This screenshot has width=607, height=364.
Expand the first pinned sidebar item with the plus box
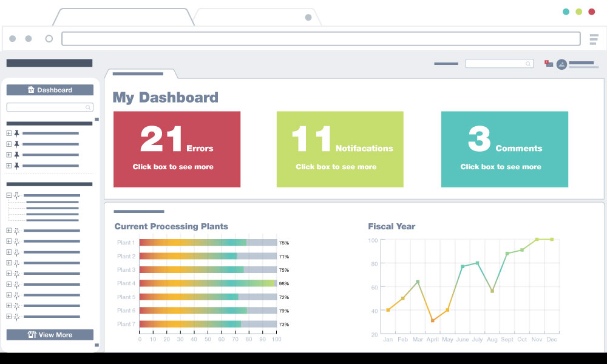pos(9,133)
